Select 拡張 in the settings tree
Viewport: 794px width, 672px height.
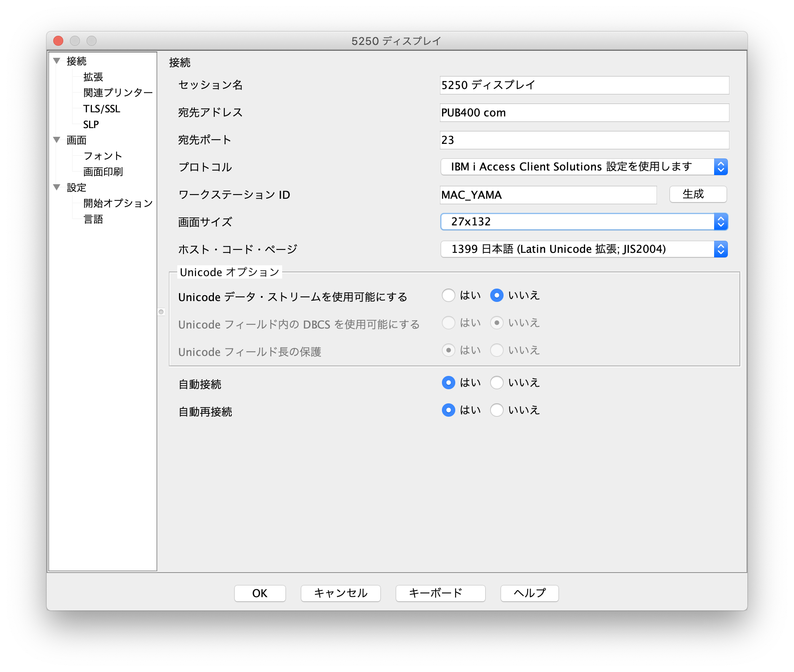pyautogui.click(x=93, y=77)
